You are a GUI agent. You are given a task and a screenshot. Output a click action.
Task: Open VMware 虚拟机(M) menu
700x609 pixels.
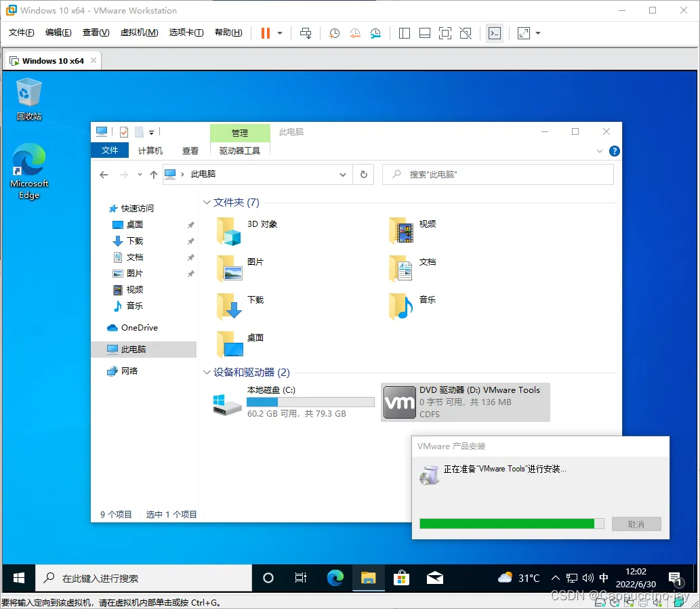click(140, 33)
